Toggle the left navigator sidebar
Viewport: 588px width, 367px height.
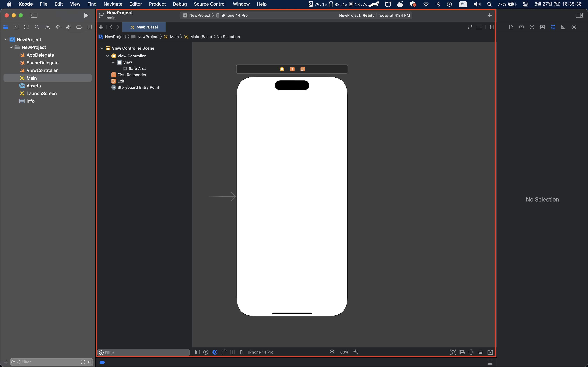34,15
